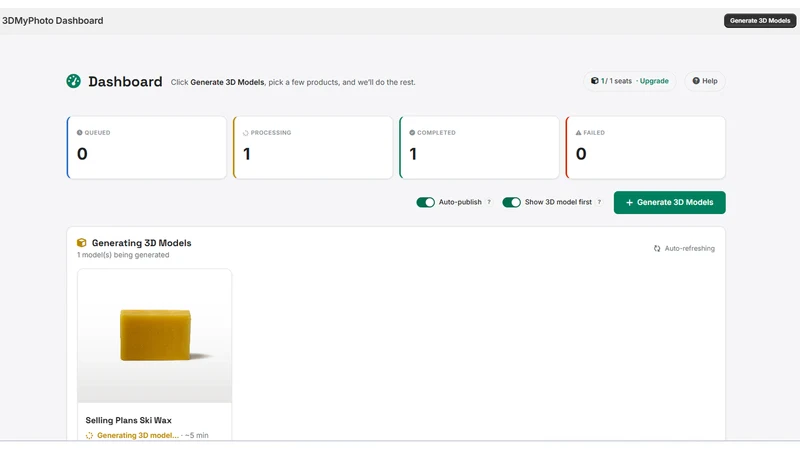Click the Generating 3D model spinner icon
800x450 pixels.
pos(89,435)
